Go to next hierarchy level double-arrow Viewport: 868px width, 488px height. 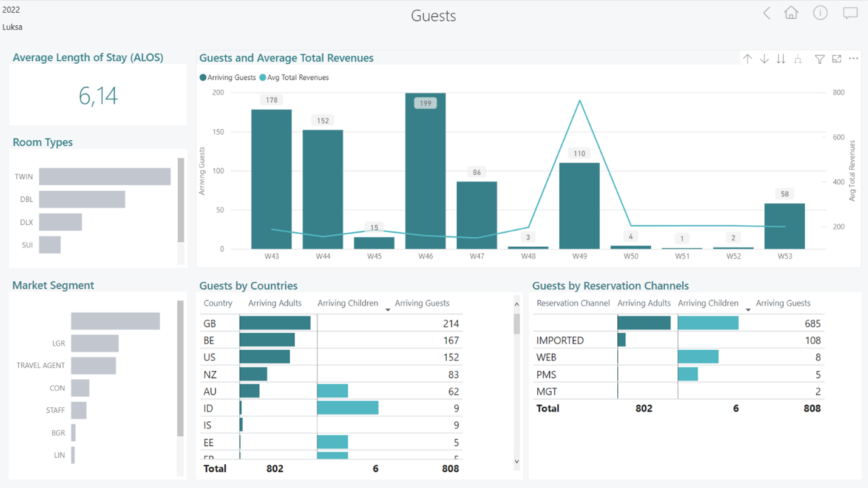pyautogui.click(x=781, y=59)
